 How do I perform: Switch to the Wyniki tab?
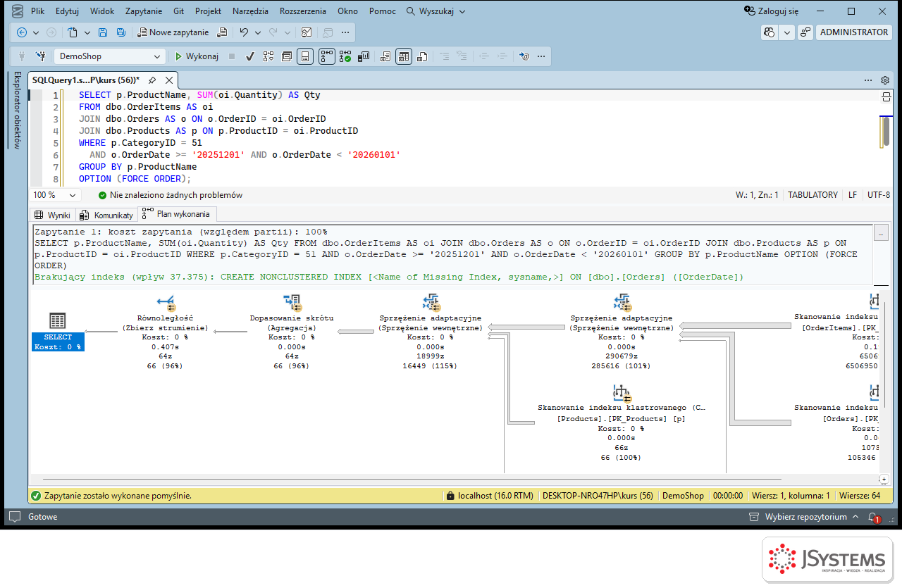click(53, 215)
